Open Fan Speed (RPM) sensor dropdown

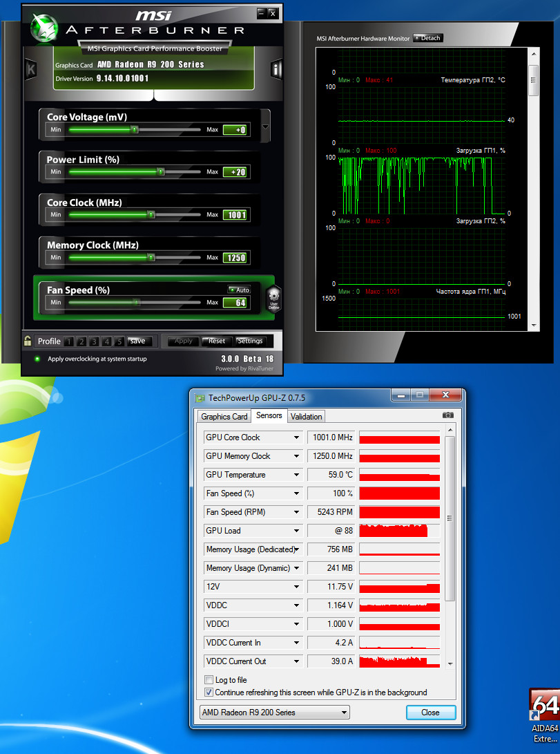pyautogui.click(x=296, y=512)
